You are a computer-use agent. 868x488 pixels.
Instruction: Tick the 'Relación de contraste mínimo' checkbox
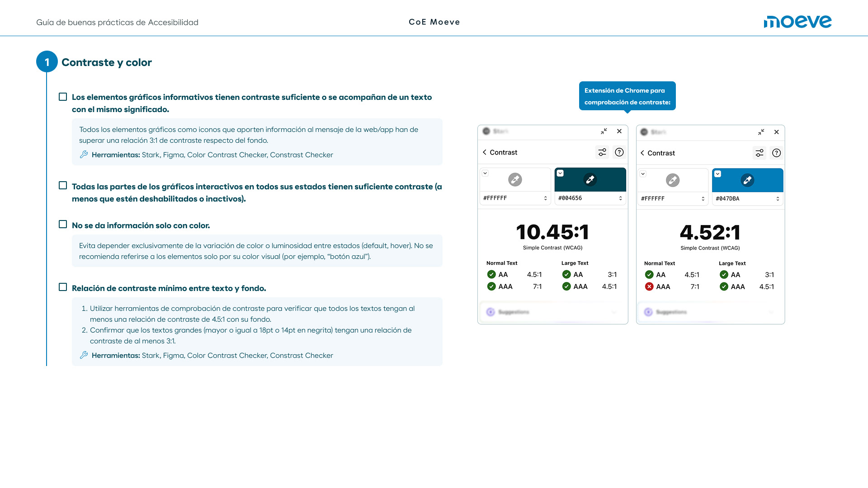pyautogui.click(x=63, y=287)
